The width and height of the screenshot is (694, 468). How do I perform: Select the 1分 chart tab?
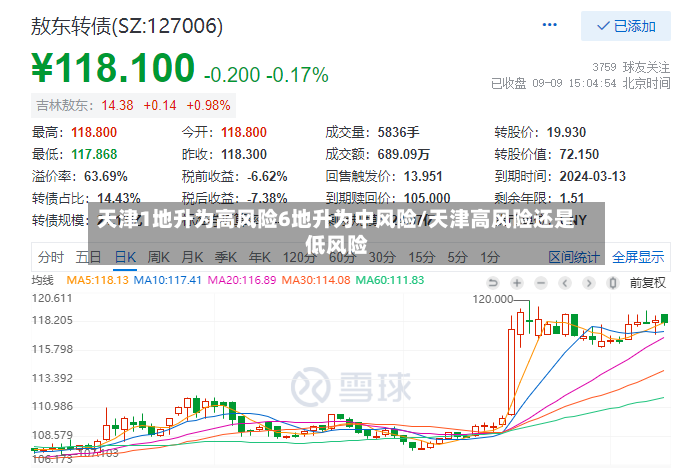[490, 257]
